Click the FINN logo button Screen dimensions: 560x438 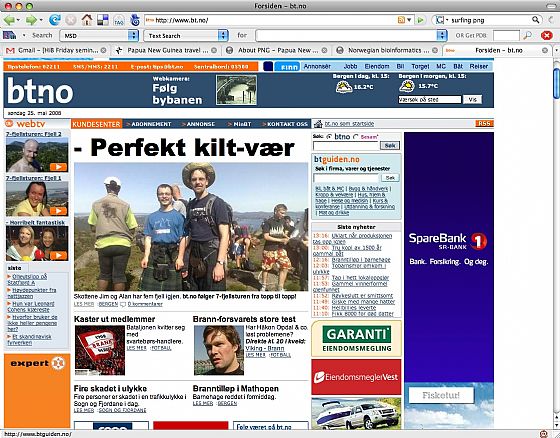[287, 67]
